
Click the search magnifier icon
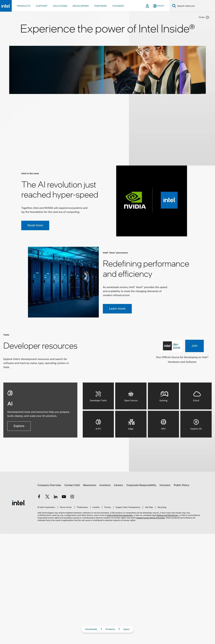coord(174,6)
